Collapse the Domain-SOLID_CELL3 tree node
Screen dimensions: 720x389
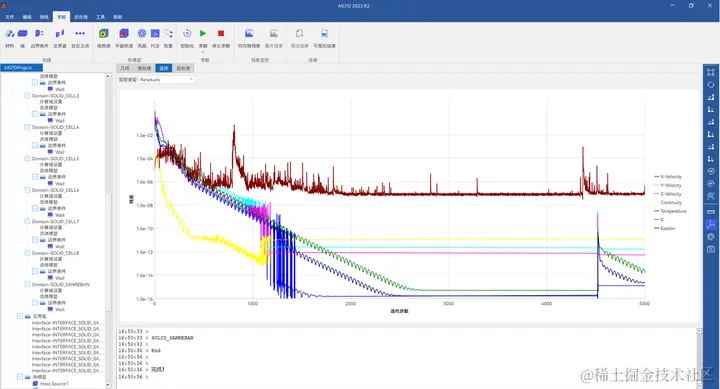(x=27, y=96)
